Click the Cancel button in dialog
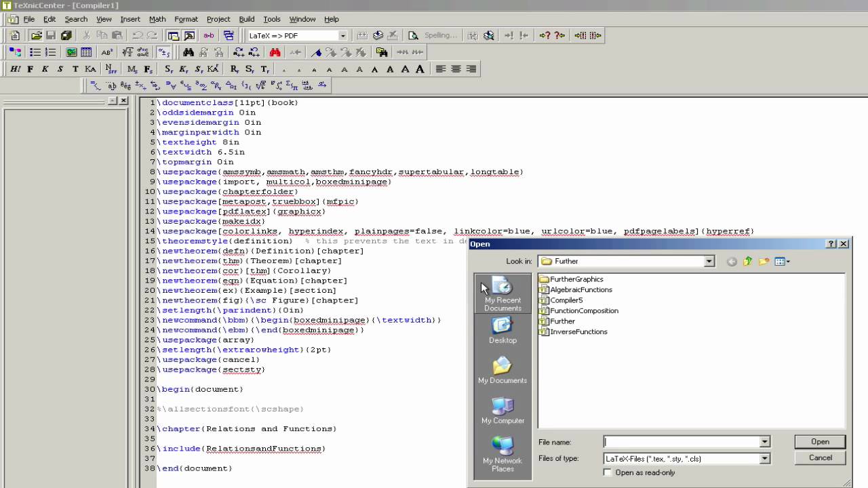 [820, 457]
